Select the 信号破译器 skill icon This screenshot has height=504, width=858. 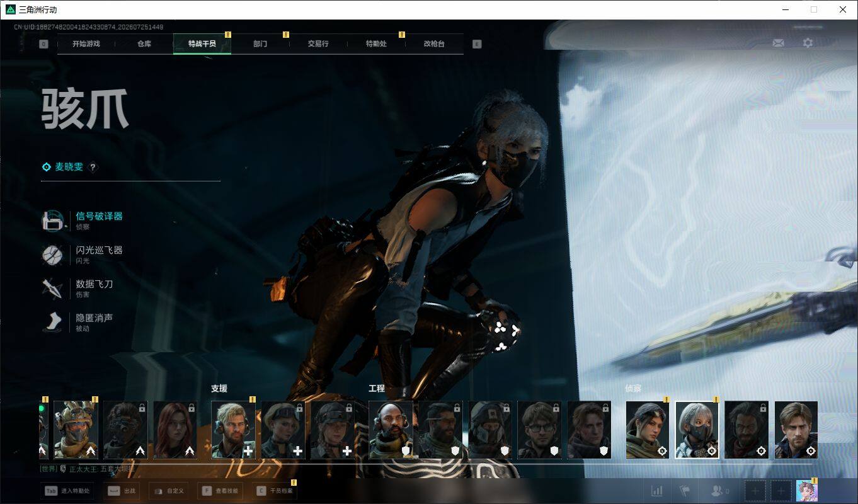52,220
